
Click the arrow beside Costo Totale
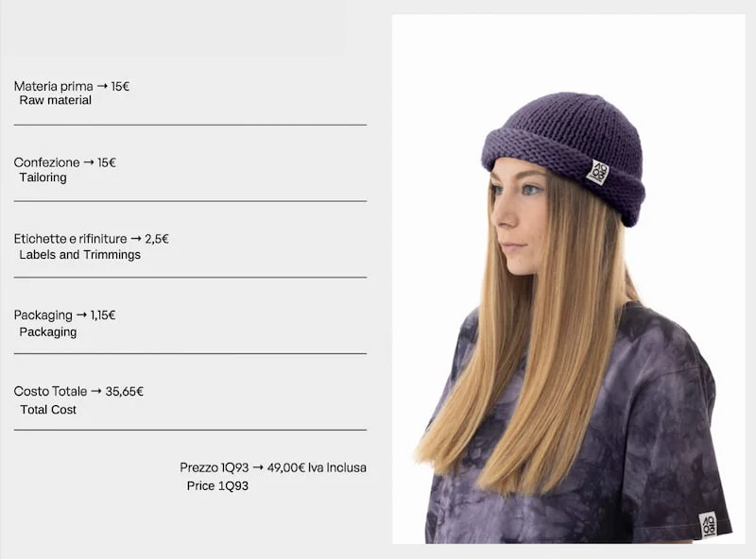pos(96,391)
